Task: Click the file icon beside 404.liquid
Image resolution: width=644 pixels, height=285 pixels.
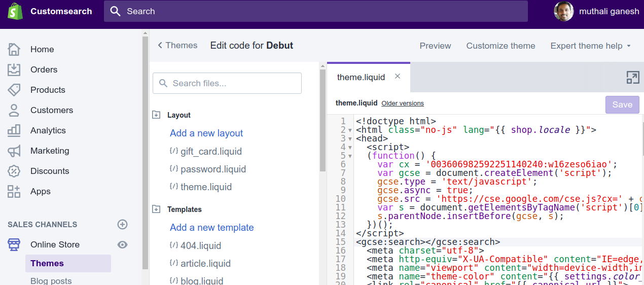Action: coord(174,245)
